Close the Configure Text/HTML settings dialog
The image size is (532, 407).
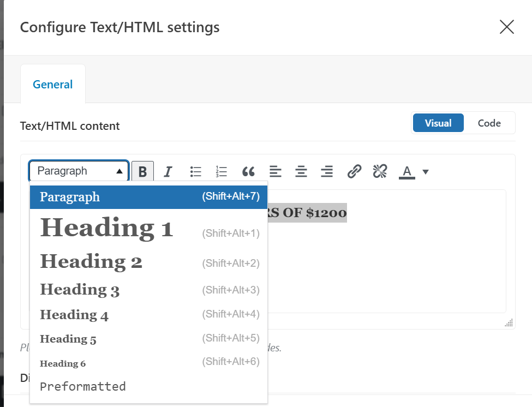(507, 27)
